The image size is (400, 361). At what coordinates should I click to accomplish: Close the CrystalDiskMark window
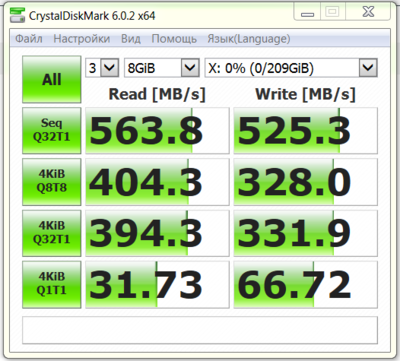coord(368,13)
